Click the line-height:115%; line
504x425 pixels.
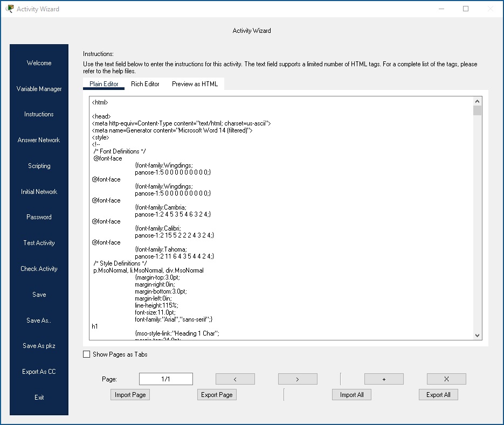pyautogui.click(x=156, y=305)
